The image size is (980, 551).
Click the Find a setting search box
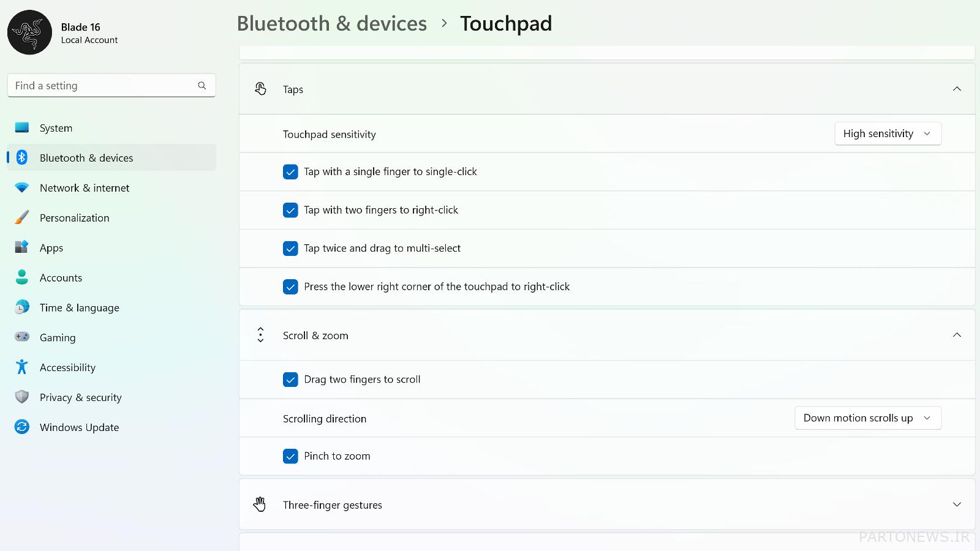[104, 86]
